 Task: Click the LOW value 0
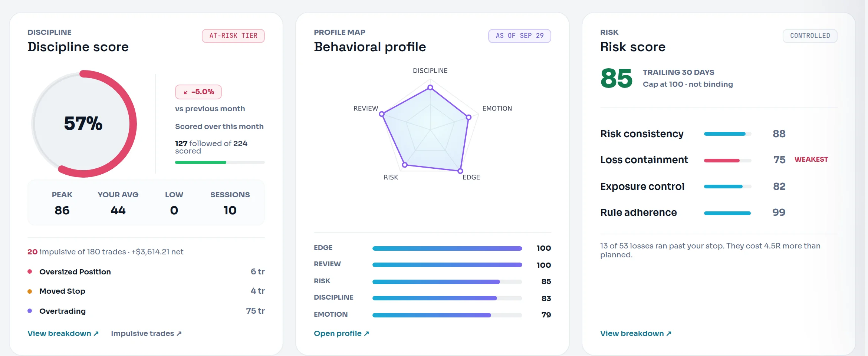tap(174, 210)
